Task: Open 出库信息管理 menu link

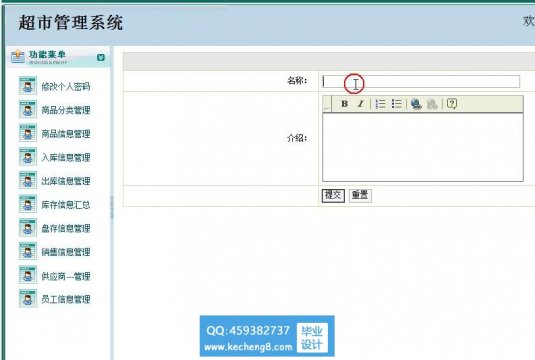Action: (66, 181)
